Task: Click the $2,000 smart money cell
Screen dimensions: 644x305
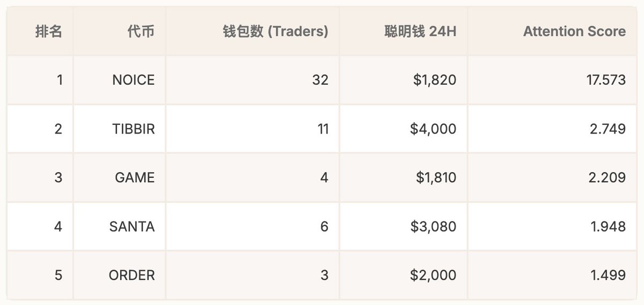Action: click(434, 275)
